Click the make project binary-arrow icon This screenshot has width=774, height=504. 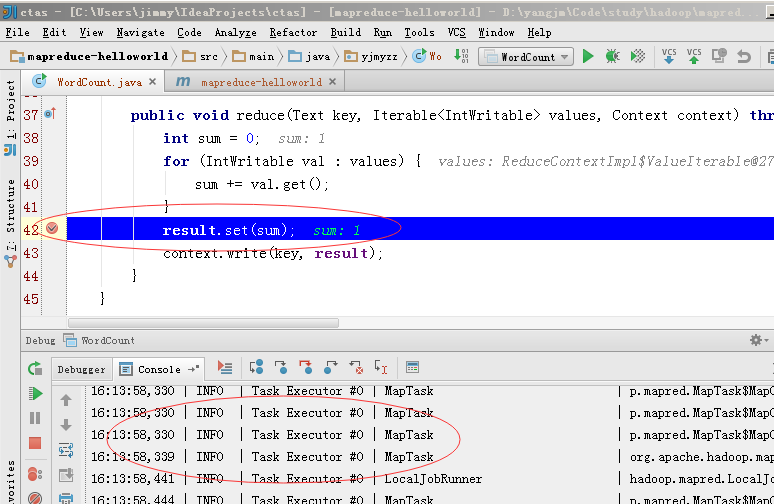(461, 56)
